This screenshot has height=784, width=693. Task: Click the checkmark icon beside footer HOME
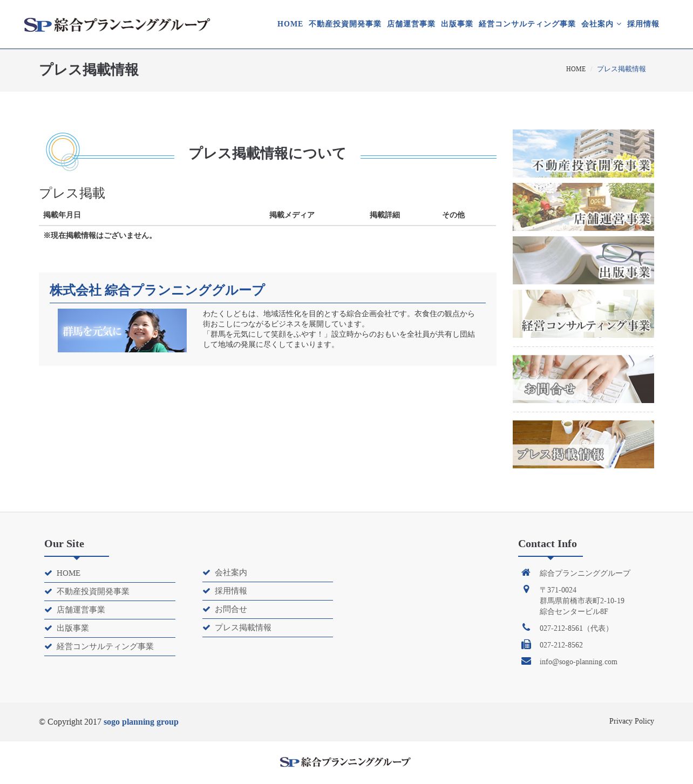48,573
